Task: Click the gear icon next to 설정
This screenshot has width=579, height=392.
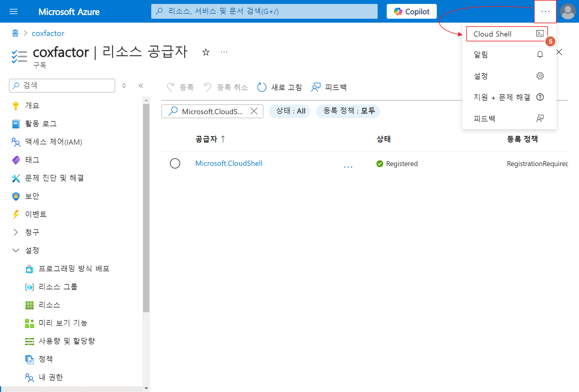Action: 540,76
